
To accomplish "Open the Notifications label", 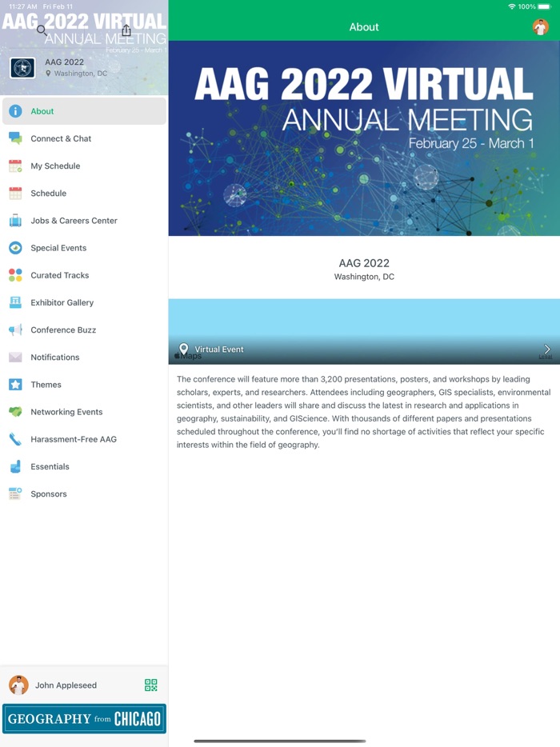I will coord(55,358).
